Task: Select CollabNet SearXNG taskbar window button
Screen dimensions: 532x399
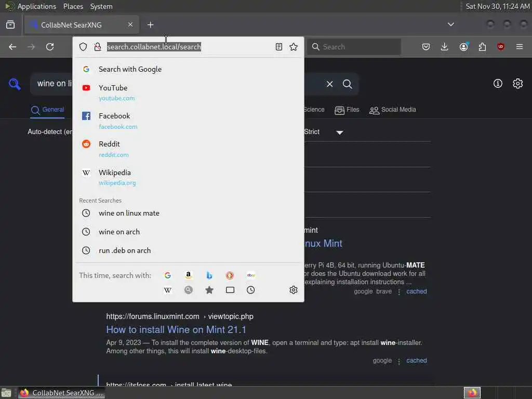Action: [62, 393]
